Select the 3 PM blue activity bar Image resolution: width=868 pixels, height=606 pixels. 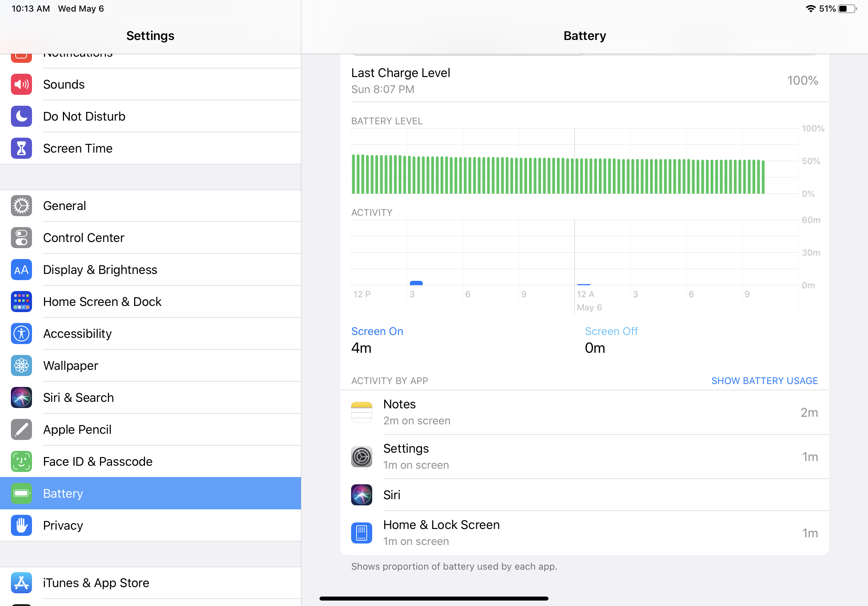point(416,283)
